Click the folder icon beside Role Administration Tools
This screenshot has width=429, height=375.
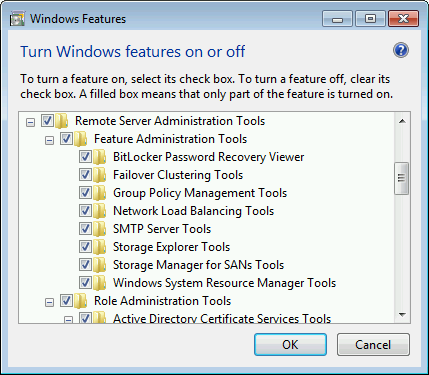click(x=80, y=301)
